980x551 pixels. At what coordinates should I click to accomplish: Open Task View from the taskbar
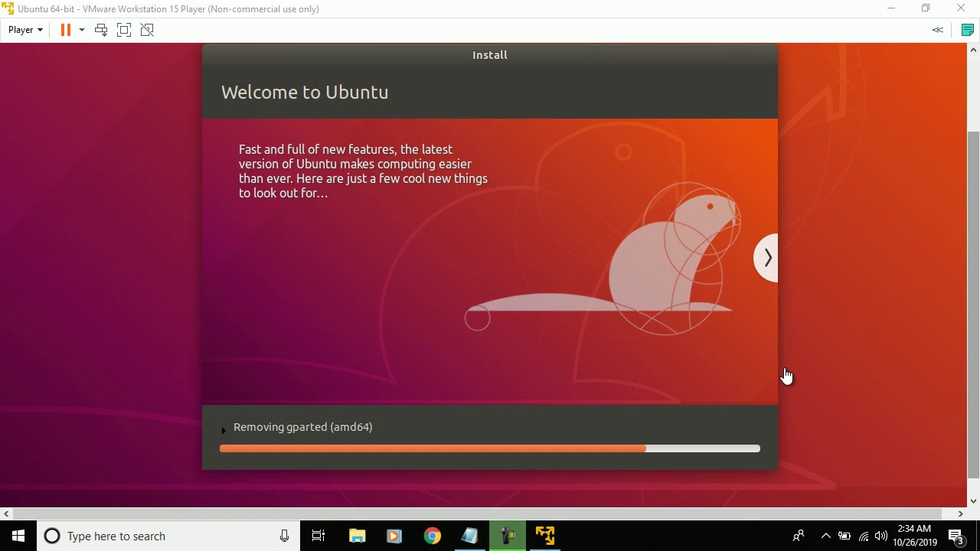[318, 536]
